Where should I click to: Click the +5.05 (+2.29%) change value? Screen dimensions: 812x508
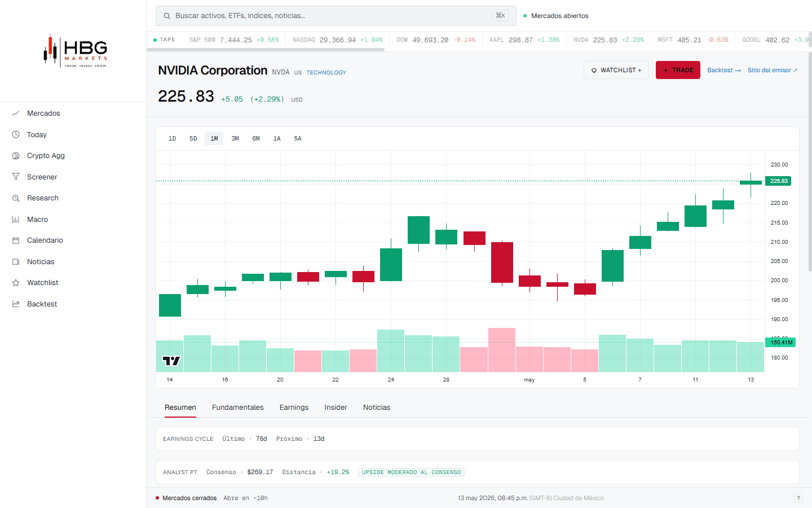coord(253,99)
